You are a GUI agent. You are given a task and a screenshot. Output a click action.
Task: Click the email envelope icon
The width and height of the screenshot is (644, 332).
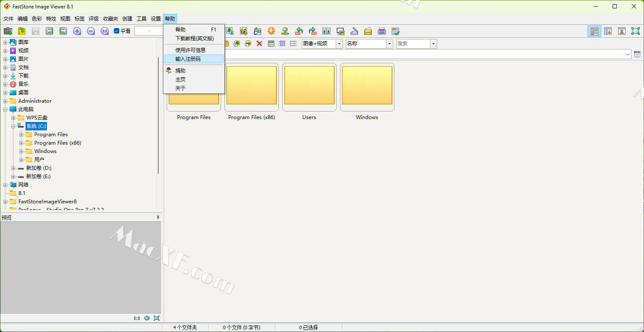368,31
